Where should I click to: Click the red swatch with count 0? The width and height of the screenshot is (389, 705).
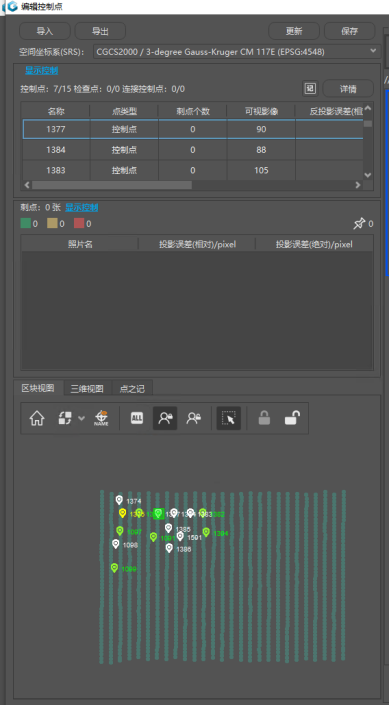tap(79, 223)
